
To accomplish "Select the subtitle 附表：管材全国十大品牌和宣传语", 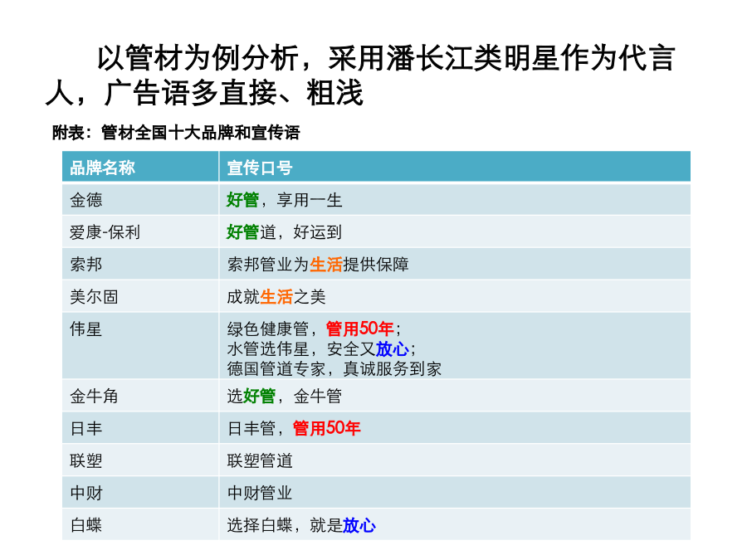I will pyautogui.click(x=176, y=133).
